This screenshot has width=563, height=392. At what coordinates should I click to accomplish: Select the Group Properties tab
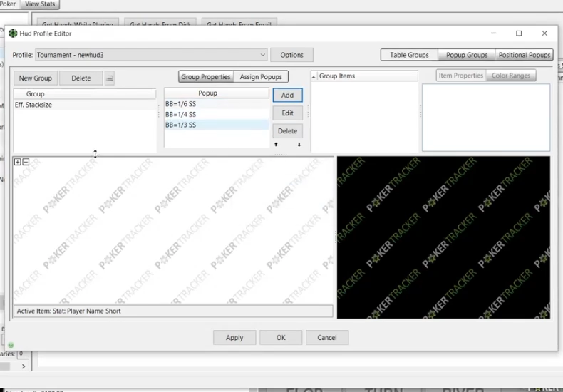[x=206, y=77]
